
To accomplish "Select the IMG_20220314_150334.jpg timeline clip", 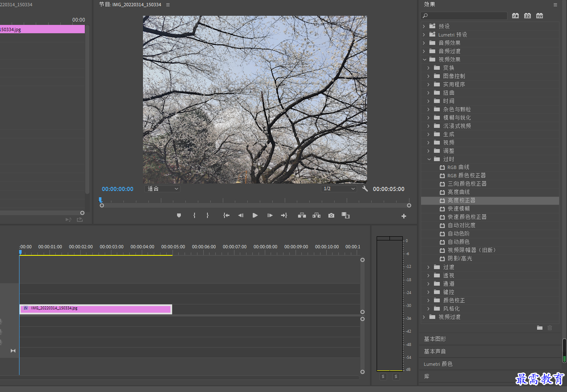I will tap(96, 309).
